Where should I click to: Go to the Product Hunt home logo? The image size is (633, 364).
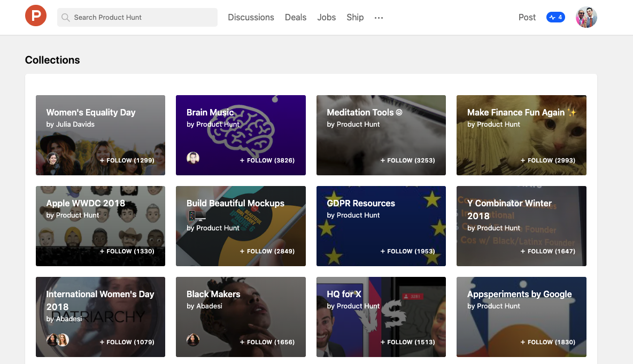[36, 16]
